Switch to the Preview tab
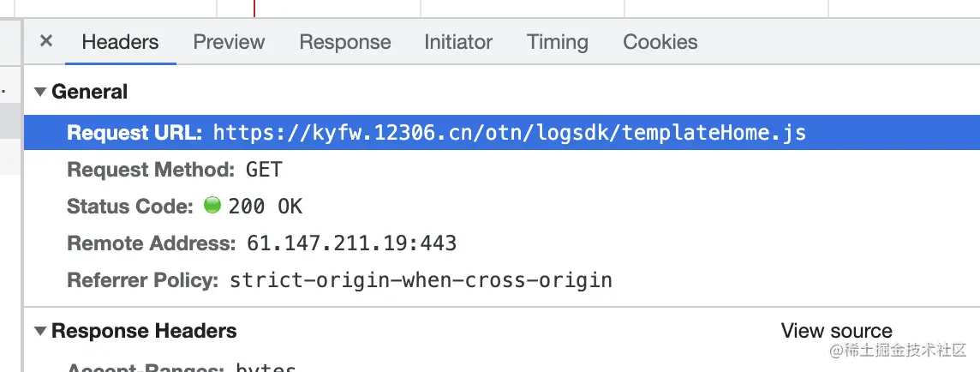Screen dimensions: 980x372 pos(229,42)
